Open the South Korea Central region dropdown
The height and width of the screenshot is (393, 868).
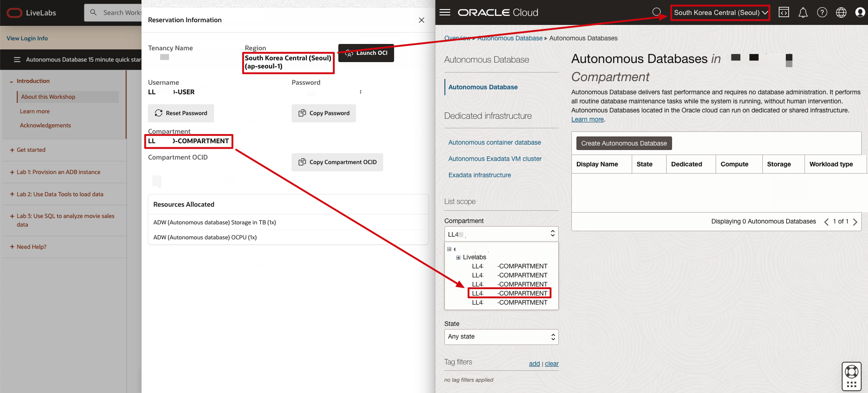(x=720, y=13)
